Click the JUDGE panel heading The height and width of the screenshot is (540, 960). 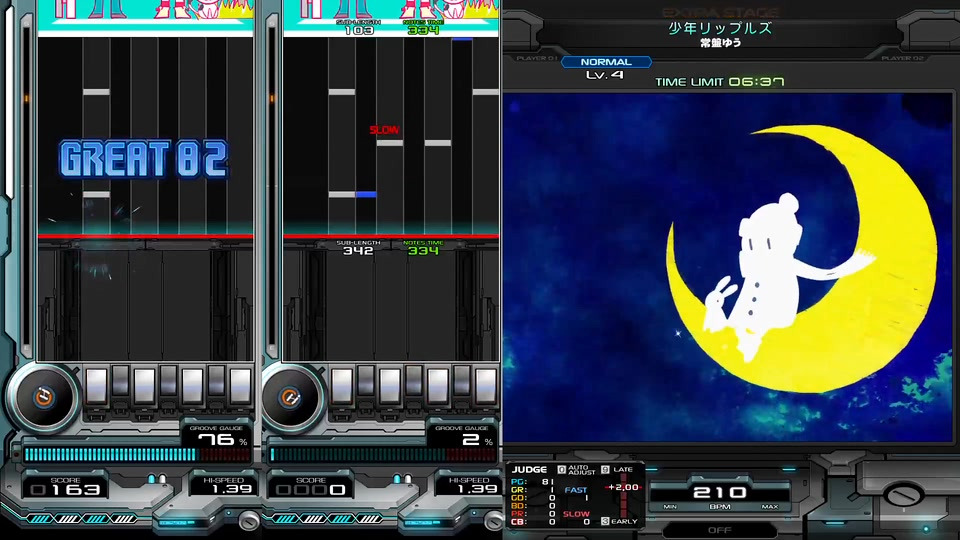[x=529, y=470]
